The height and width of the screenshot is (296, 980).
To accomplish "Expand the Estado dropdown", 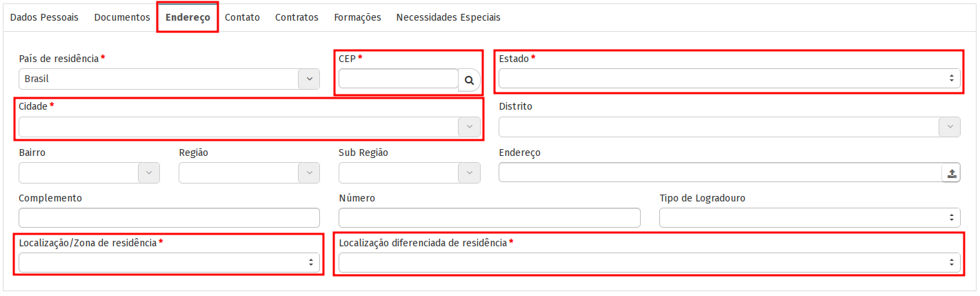I will point(729,79).
